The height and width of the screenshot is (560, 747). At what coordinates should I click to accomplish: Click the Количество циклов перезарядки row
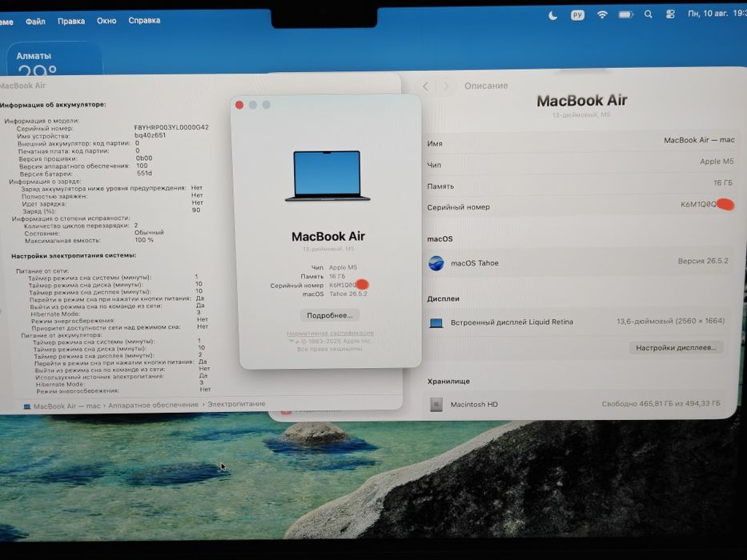[81, 226]
